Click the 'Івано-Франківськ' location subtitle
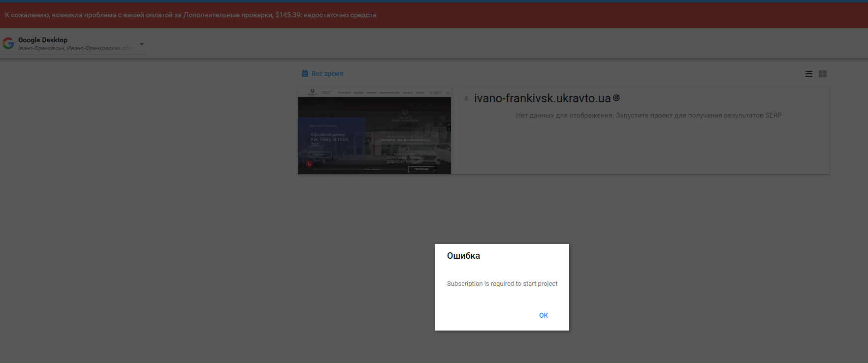 point(76,48)
